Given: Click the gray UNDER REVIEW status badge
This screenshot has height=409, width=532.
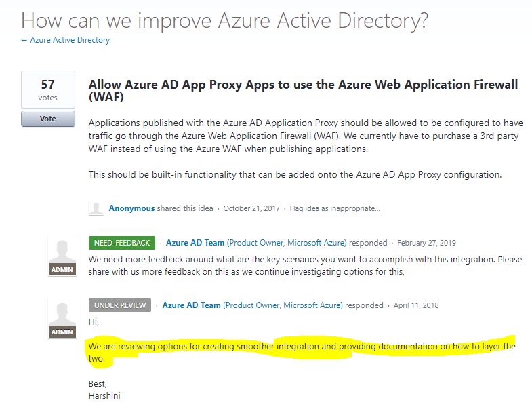Looking at the screenshot, I should (120, 305).
